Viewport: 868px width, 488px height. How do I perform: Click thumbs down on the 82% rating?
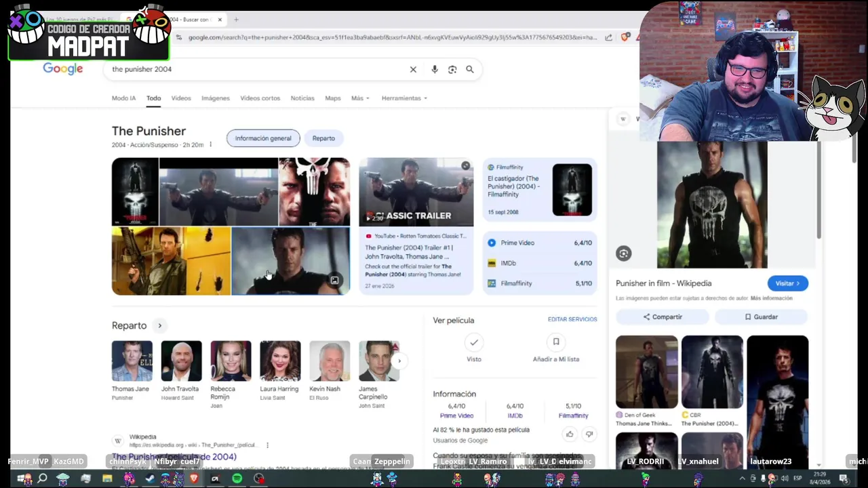[x=589, y=434]
